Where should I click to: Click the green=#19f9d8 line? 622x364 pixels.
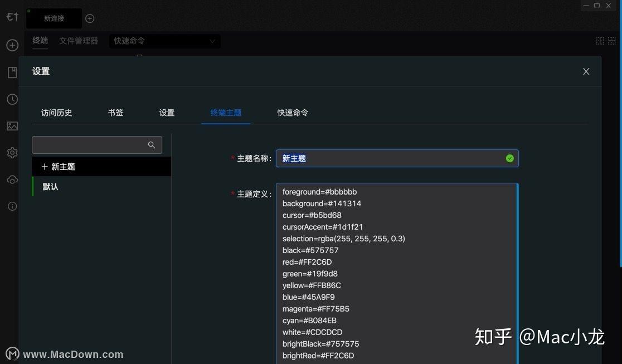(x=310, y=274)
